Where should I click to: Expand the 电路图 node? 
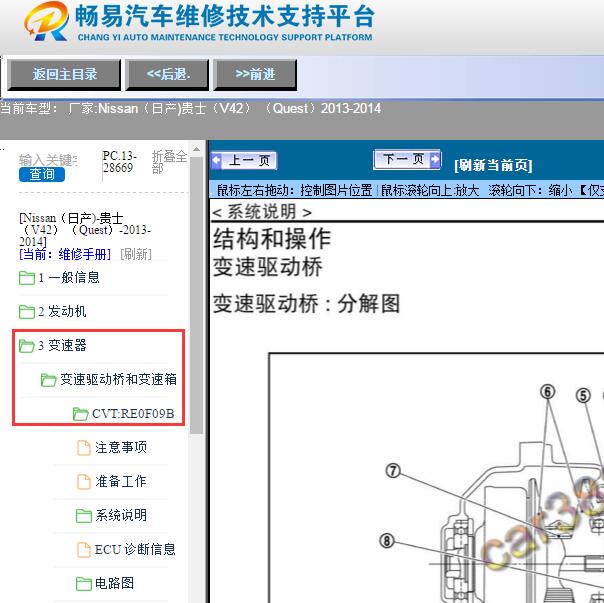point(114,583)
